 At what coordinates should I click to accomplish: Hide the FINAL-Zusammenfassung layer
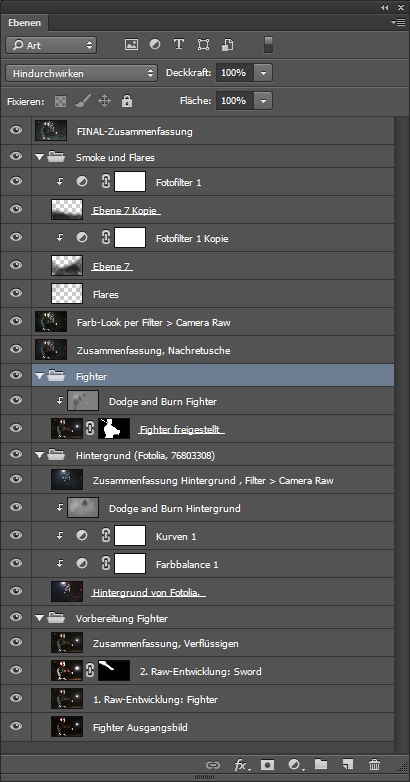[x=16, y=130]
